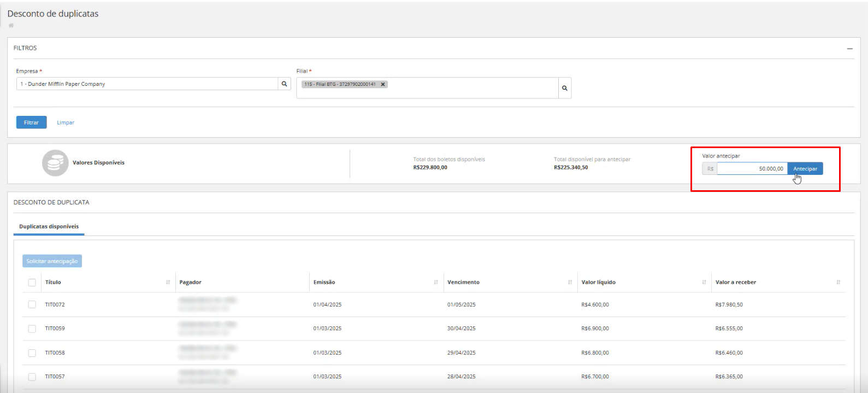This screenshot has width=868, height=393.
Task: Collapse the FILTROS panel with the minus icon
Action: click(x=849, y=49)
